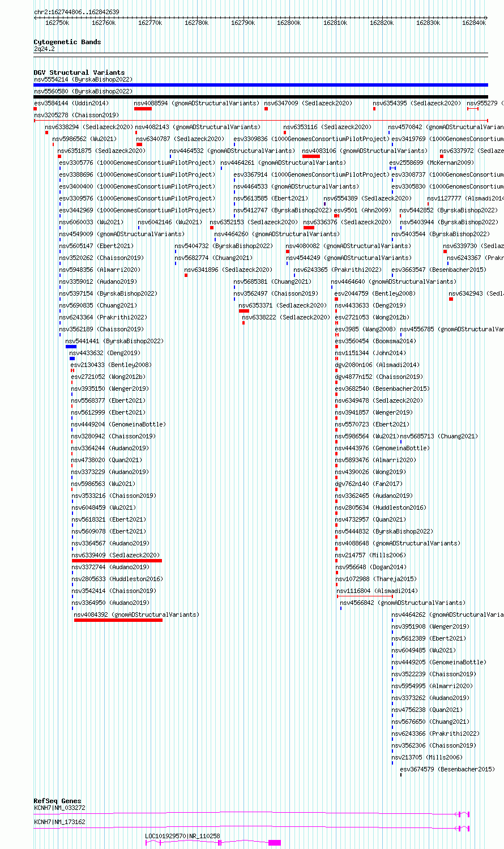Select the red bar under nsv4088594
This screenshot has height=849, width=504.
click(143, 109)
